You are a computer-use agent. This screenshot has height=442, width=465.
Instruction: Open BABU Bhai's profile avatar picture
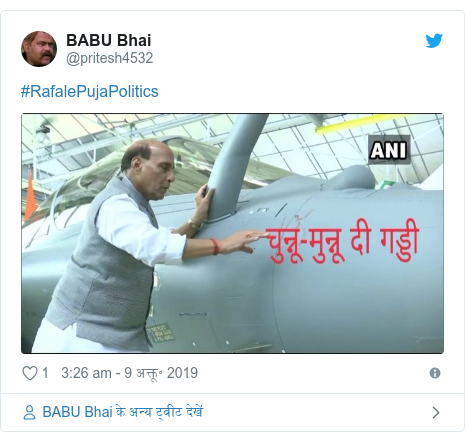click(x=39, y=49)
